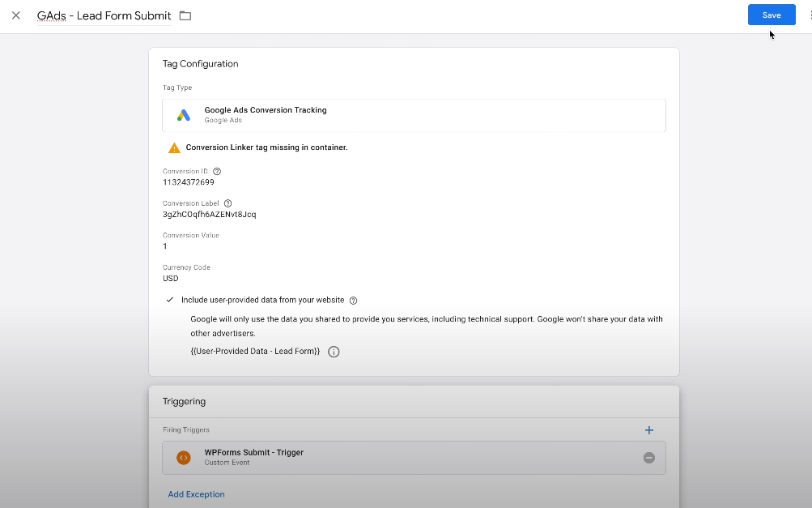Close the tag editor with X icon
This screenshot has width=812, height=508.
click(x=16, y=15)
